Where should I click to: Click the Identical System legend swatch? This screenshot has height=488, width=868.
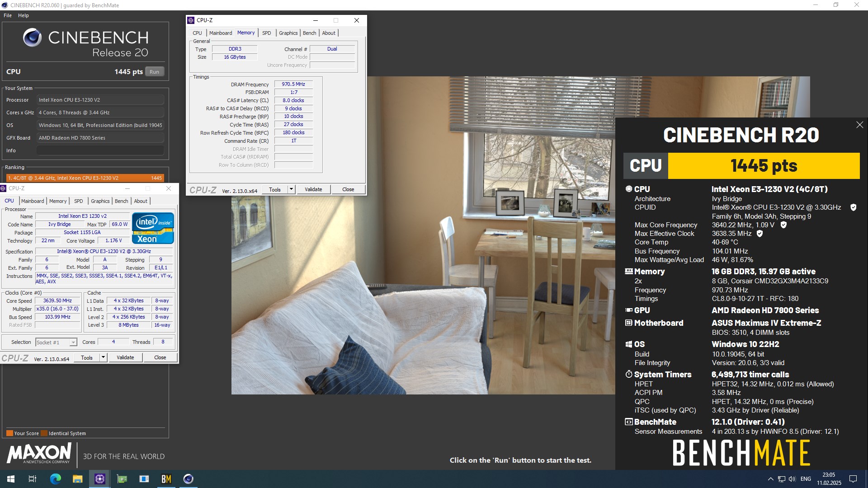44,433
